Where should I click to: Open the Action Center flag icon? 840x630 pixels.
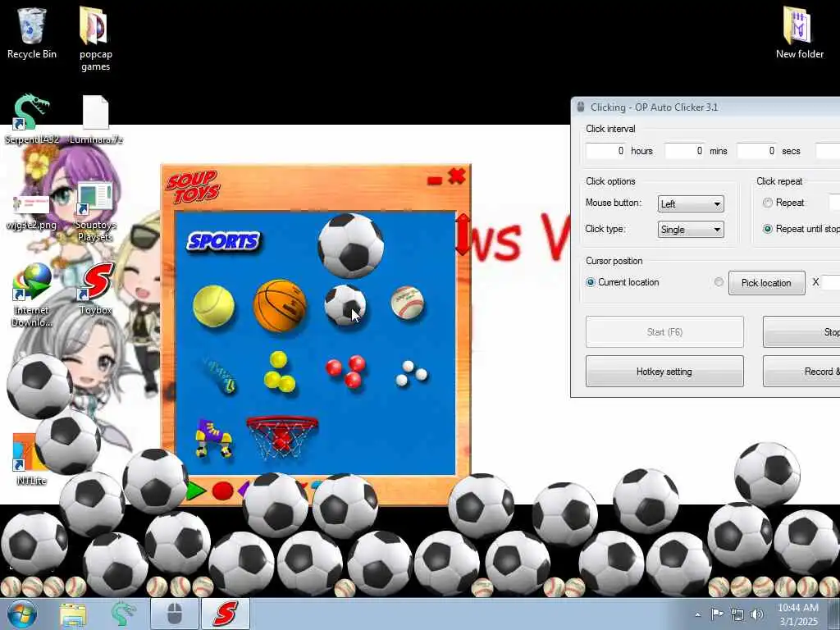pos(717,614)
